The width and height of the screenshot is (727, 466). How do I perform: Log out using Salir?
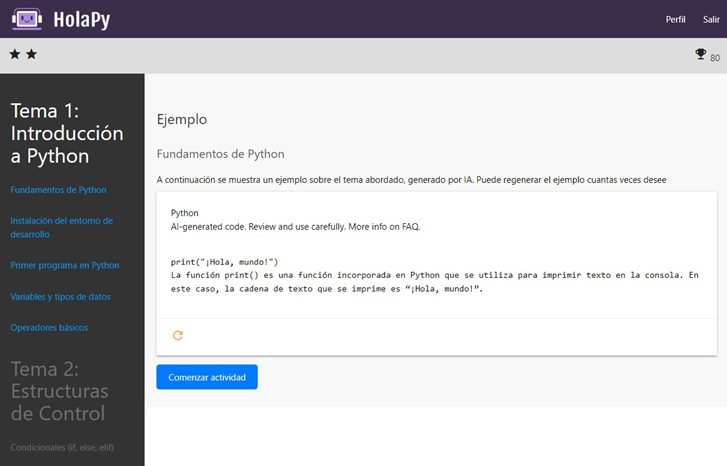(711, 19)
